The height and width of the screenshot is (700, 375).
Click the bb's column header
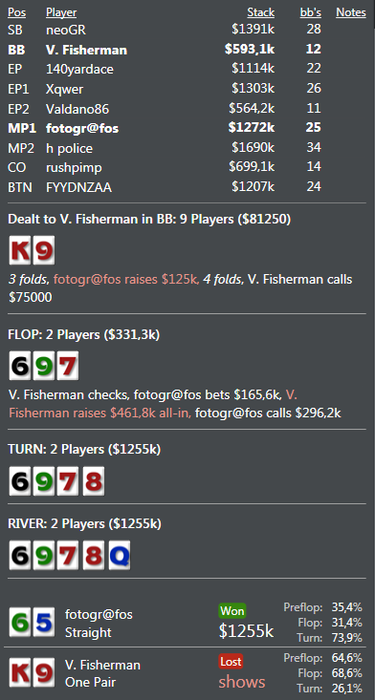[x=311, y=12]
